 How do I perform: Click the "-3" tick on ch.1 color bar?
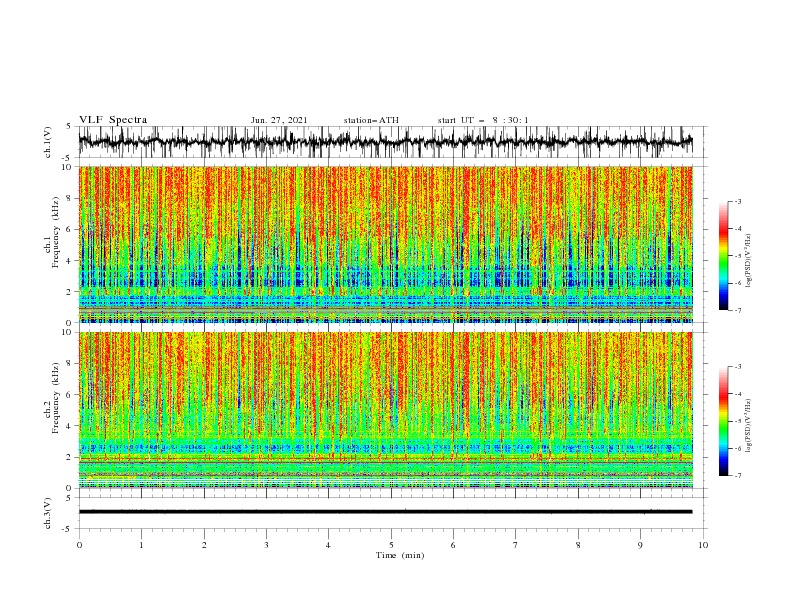pos(737,201)
